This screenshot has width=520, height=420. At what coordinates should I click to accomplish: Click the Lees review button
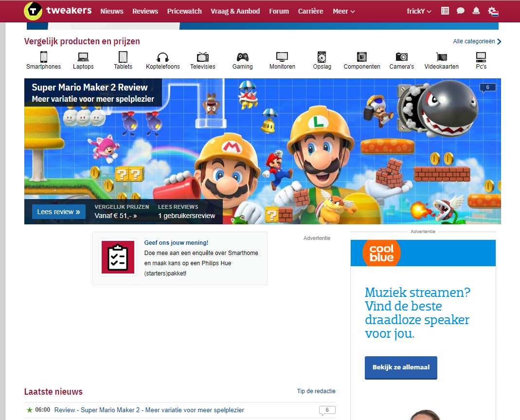point(59,212)
